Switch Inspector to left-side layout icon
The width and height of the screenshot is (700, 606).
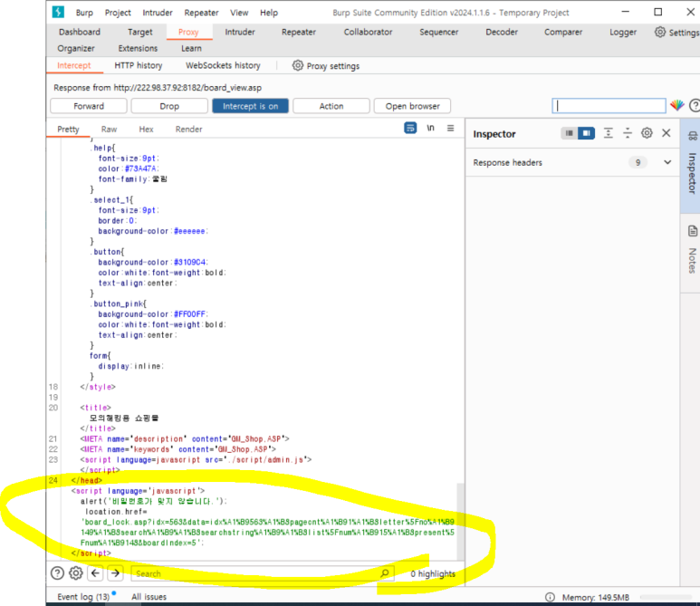pyautogui.click(x=569, y=133)
